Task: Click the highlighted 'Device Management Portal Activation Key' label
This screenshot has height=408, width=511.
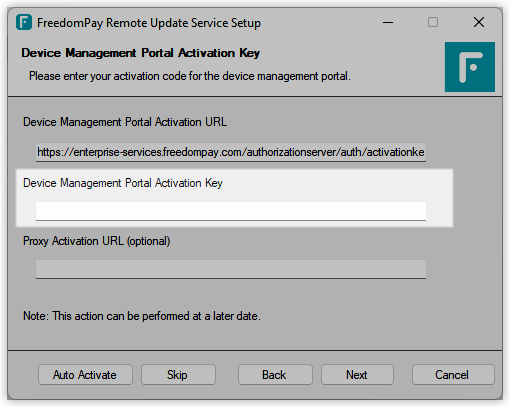Action: pyautogui.click(x=123, y=183)
